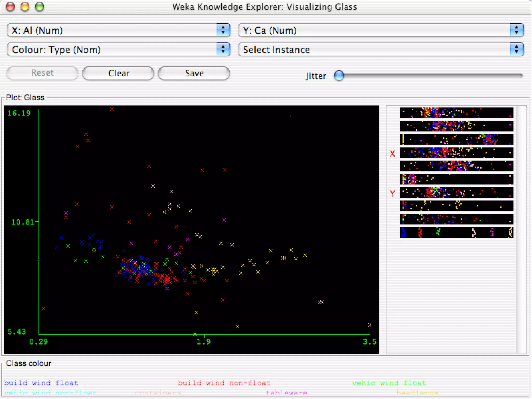Click 'vehic wind float' class colour label
The width and height of the screenshot is (532, 399).
point(389,383)
